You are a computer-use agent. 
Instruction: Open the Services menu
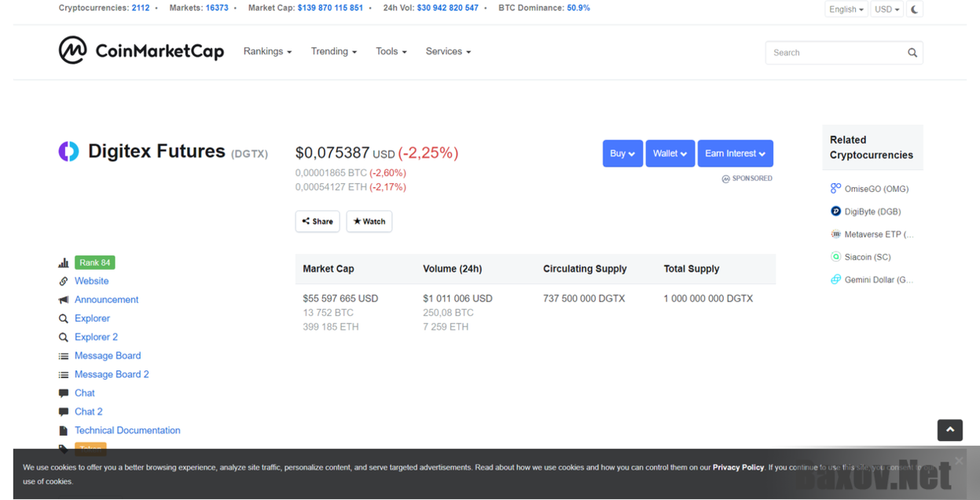pos(448,51)
